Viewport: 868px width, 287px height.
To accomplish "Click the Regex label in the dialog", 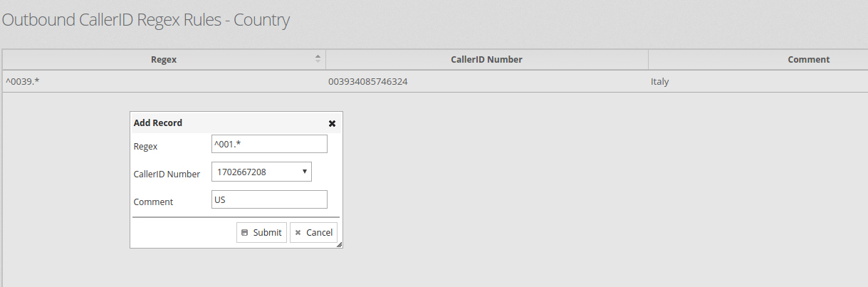I will point(145,146).
